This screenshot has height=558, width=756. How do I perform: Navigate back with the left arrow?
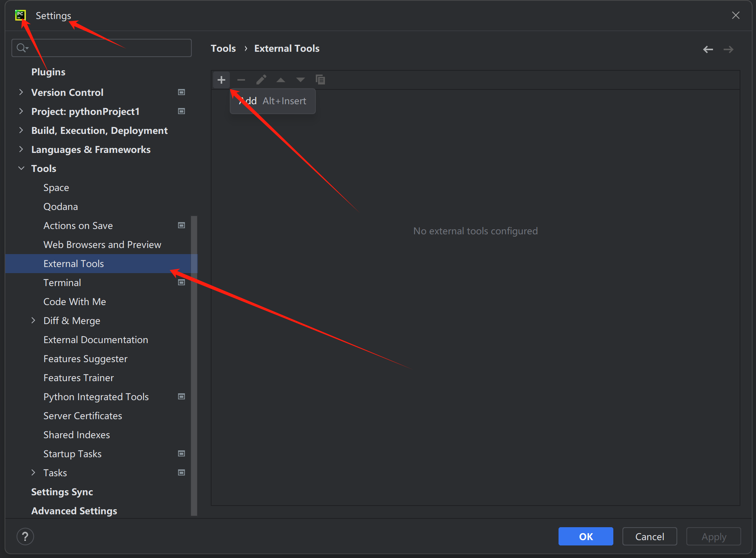pyautogui.click(x=708, y=49)
